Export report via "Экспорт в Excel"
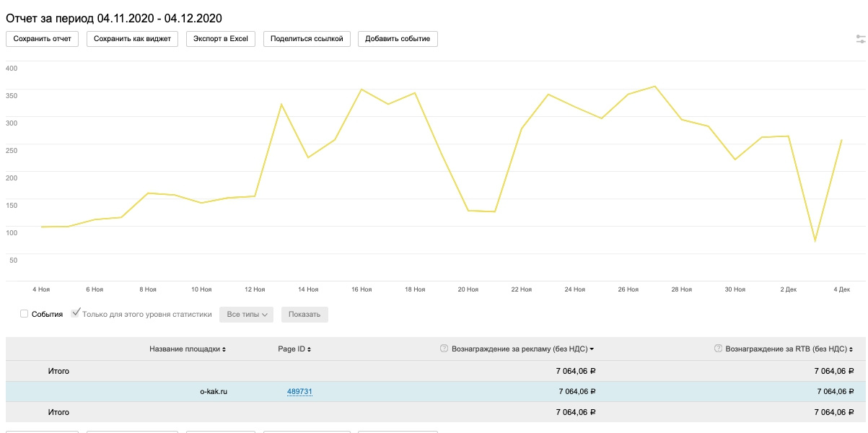Screen dimensions: 868x433 (221, 39)
